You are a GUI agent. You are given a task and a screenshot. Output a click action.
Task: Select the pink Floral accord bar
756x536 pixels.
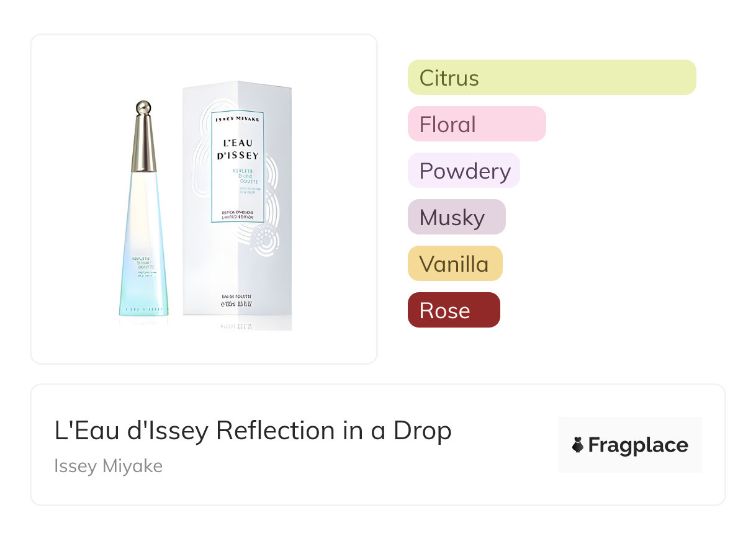coord(477,124)
